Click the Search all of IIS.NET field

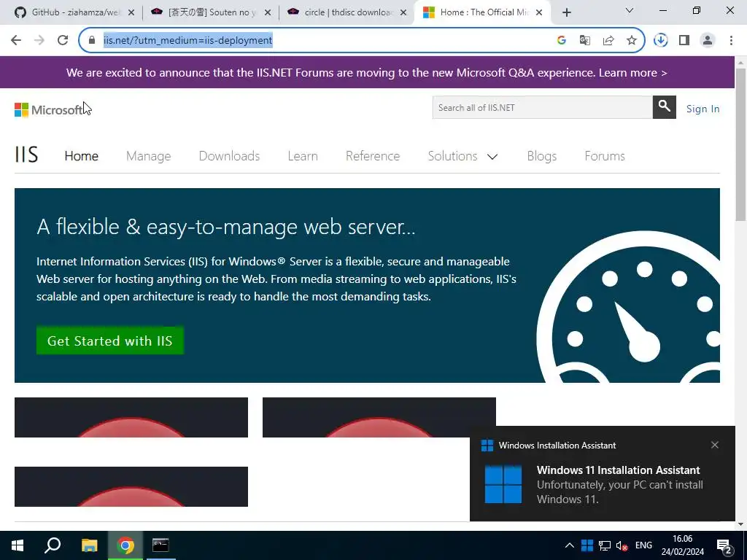point(542,108)
